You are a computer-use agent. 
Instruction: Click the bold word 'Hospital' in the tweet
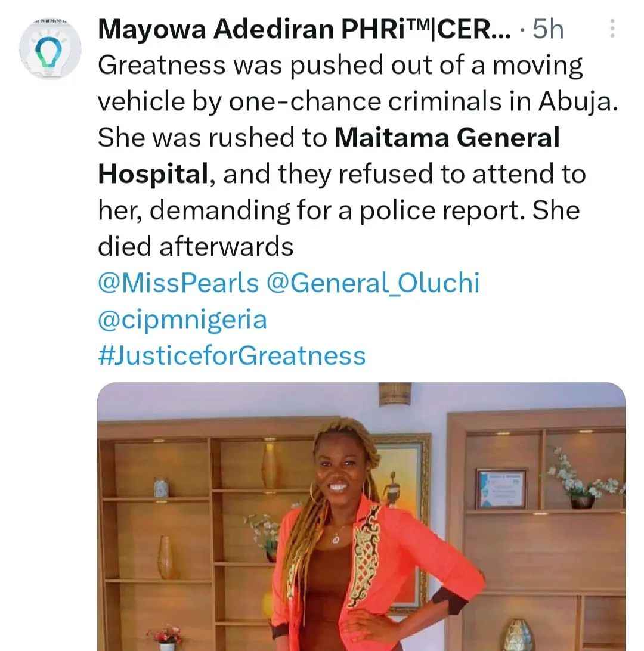(153, 174)
